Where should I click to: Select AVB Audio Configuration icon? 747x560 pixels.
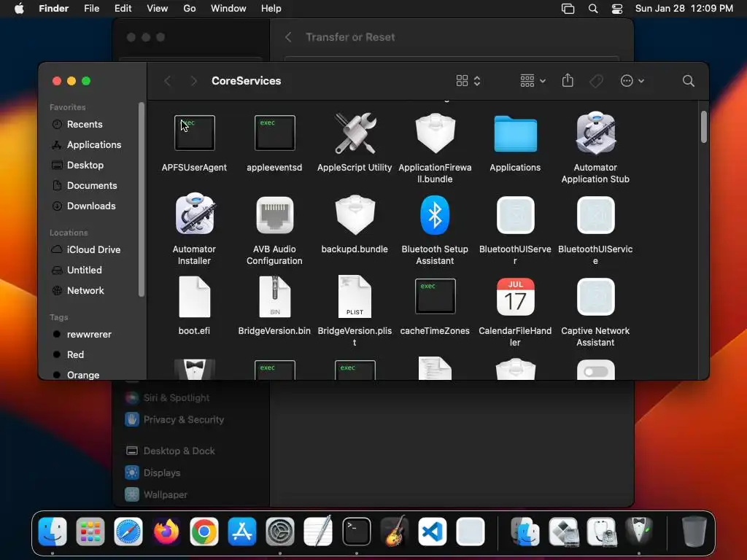274,215
